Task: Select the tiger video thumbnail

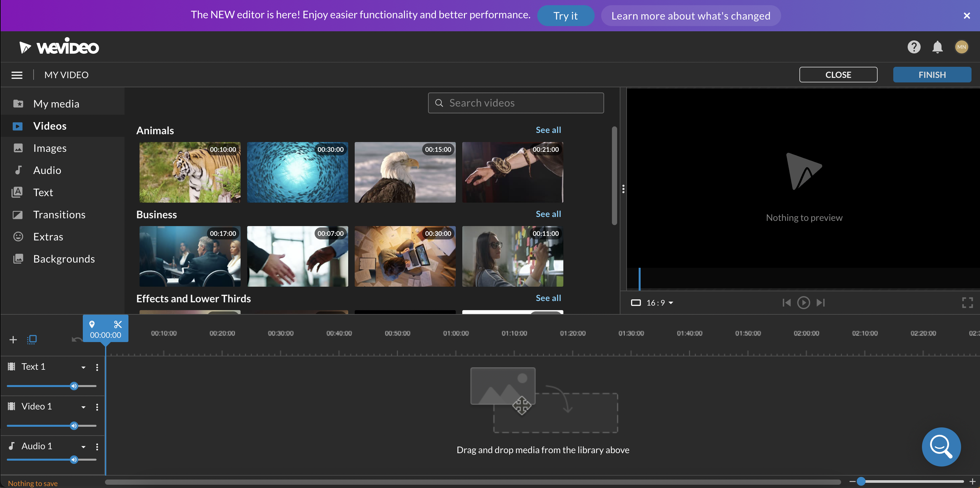Action: (190, 172)
